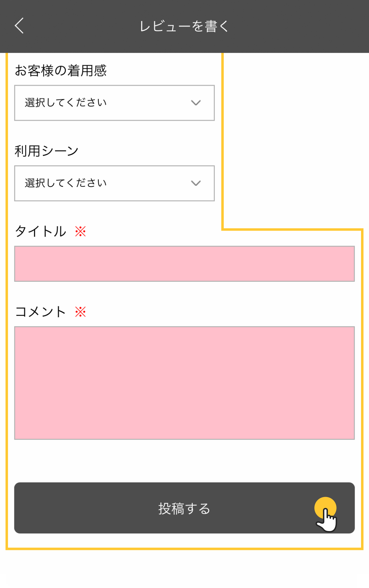Click the red ※ mark beside コメント
369x588 pixels.
coord(81,312)
